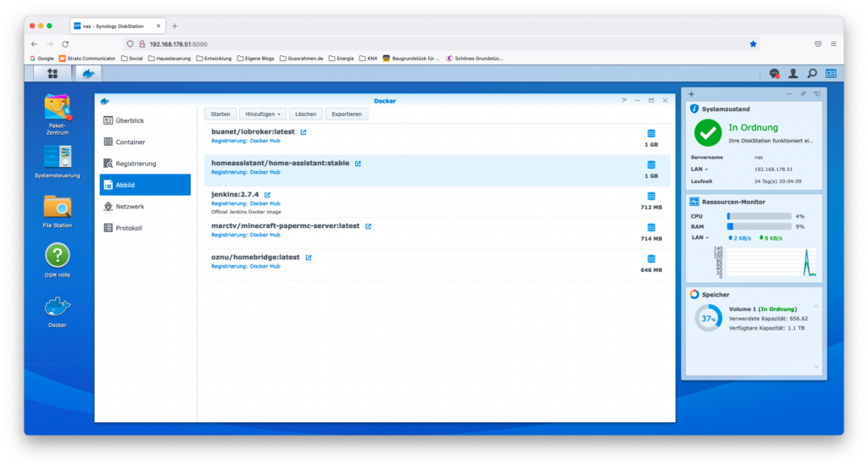Open external link icon next to buanet/iobroker:latest

(303, 132)
